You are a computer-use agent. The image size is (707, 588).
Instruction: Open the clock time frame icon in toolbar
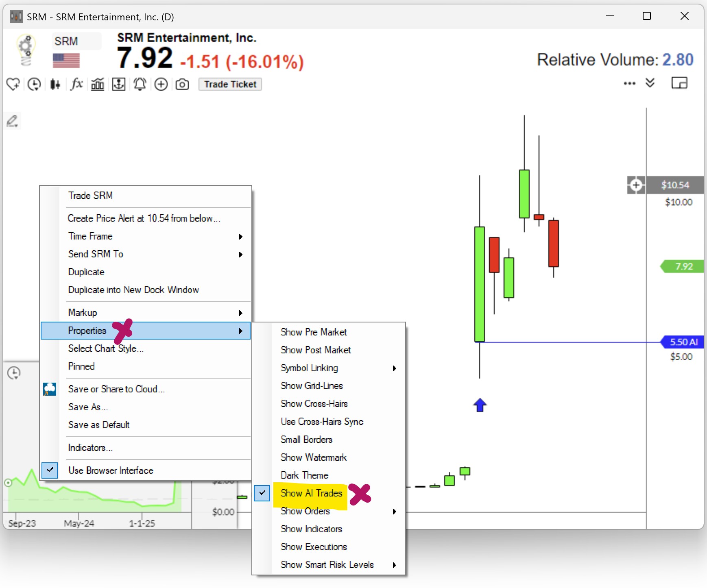pos(34,84)
